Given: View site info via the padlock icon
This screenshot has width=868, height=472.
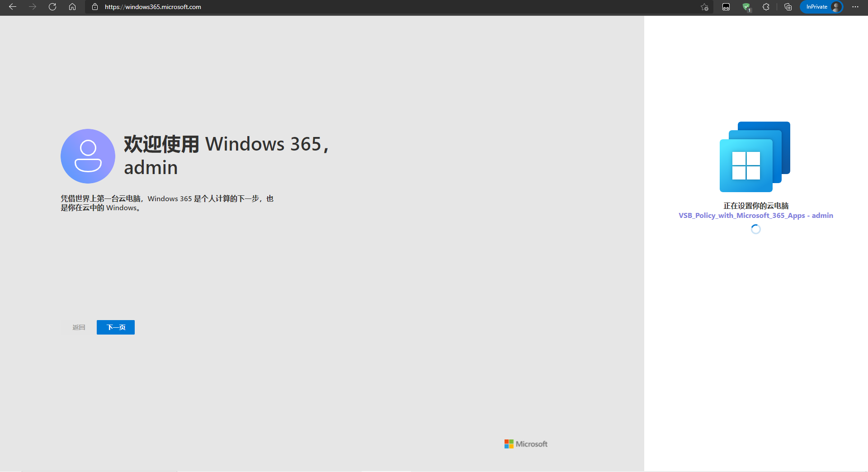Looking at the screenshot, I should 95,7.
